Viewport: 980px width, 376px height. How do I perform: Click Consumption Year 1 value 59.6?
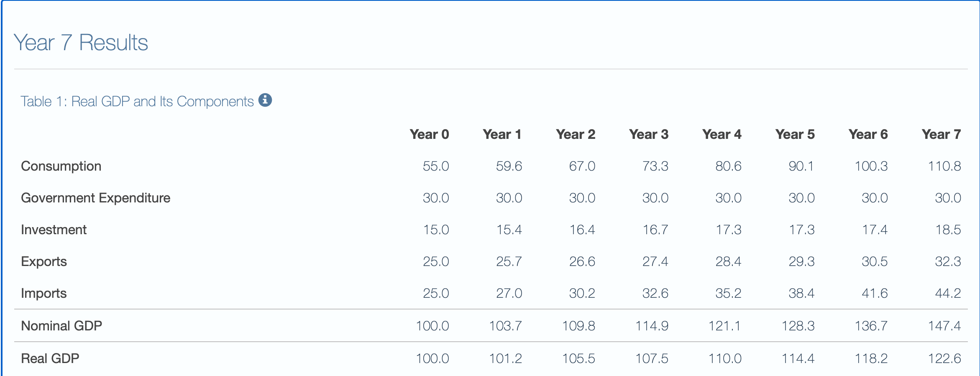(x=509, y=166)
